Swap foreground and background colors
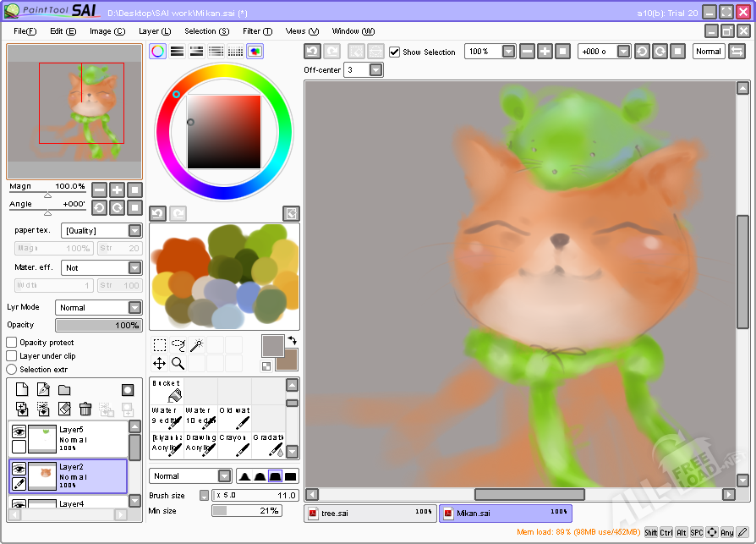The width and height of the screenshot is (756, 544). 293,340
